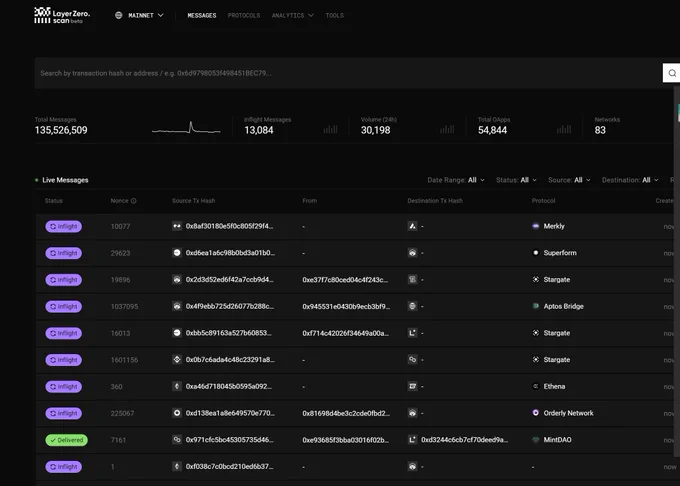The width and height of the screenshot is (680, 486).
Task: Click the Superform protocol icon
Action: tap(536, 253)
